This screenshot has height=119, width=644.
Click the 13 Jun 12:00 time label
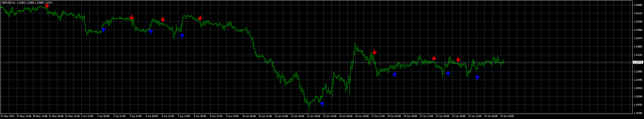click(x=281, y=116)
